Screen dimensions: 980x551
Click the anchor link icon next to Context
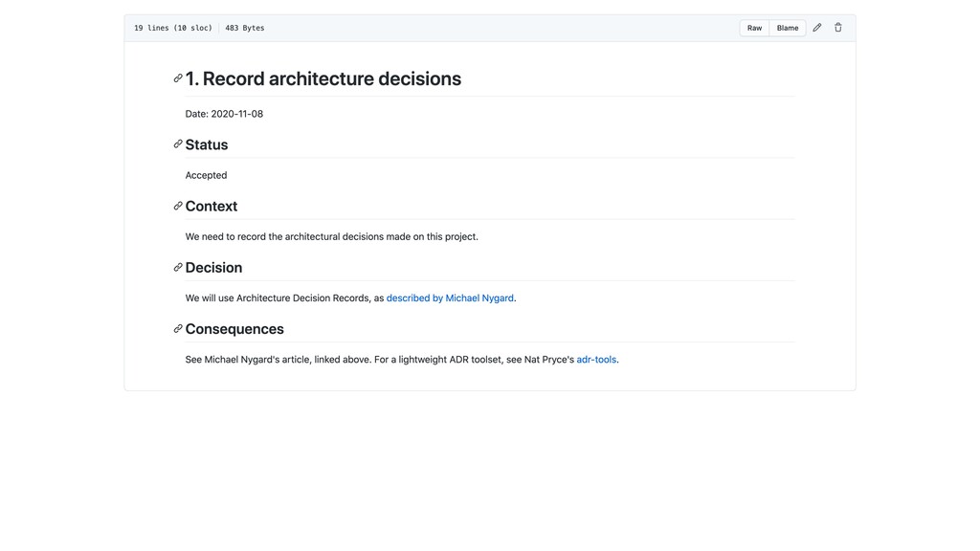click(x=178, y=206)
